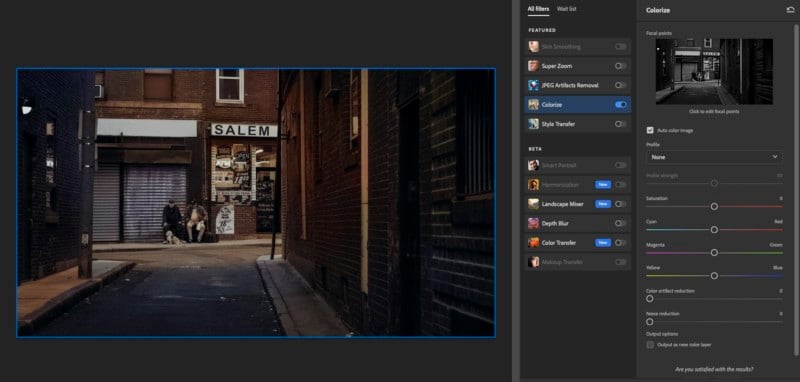Select the Super Zoom filter name

coord(557,66)
